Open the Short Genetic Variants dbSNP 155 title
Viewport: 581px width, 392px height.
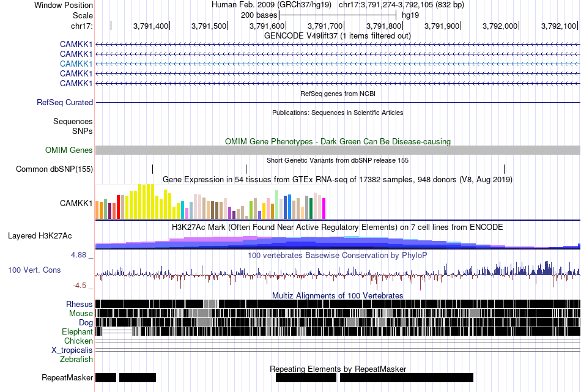coord(338,160)
